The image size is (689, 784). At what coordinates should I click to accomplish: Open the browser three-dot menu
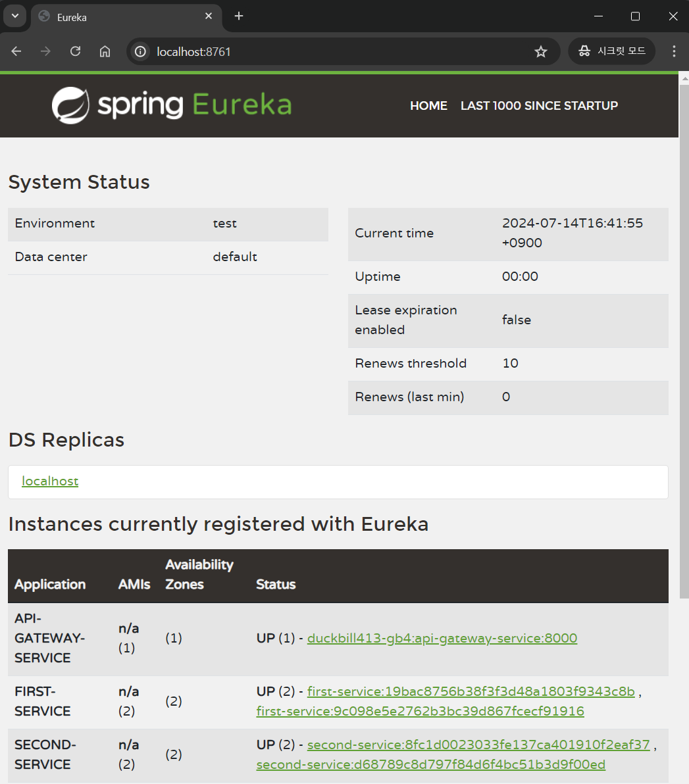(x=674, y=51)
